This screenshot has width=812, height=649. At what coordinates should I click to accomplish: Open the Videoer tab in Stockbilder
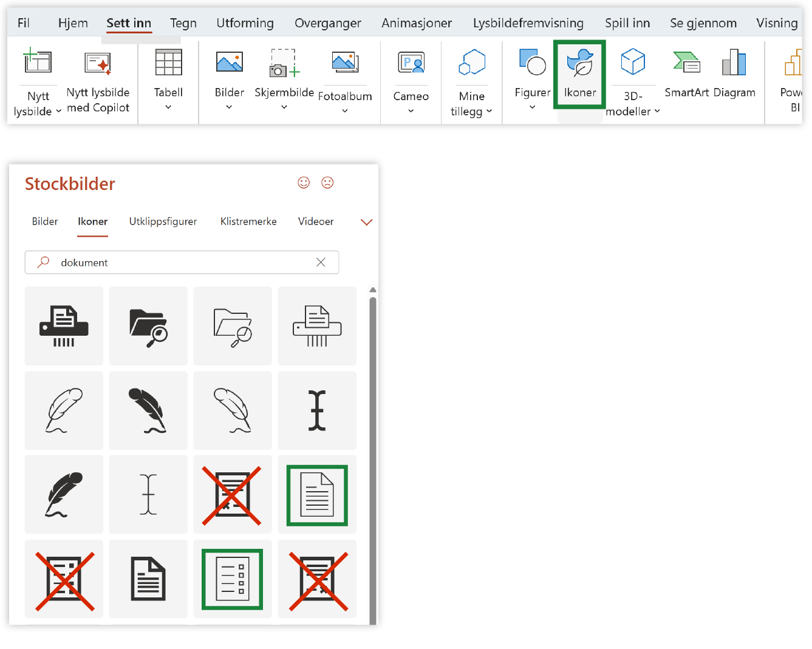(x=315, y=222)
